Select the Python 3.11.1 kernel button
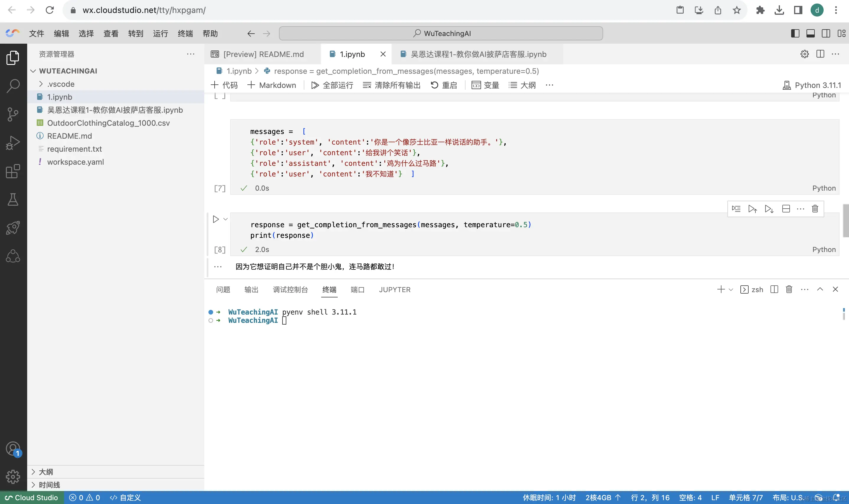 tap(812, 85)
